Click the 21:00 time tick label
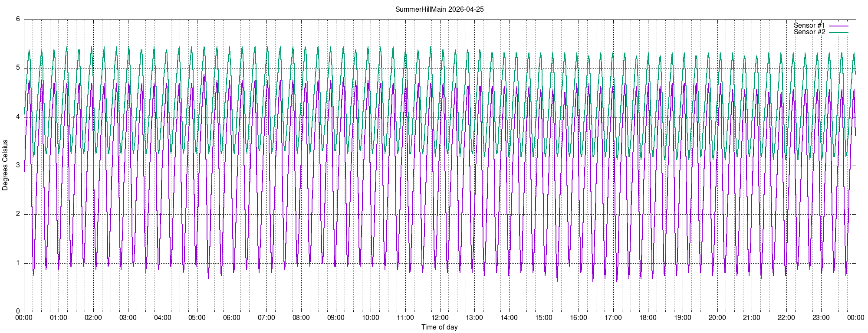This screenshot has height=333, width=868. click(x=752, y=318)
